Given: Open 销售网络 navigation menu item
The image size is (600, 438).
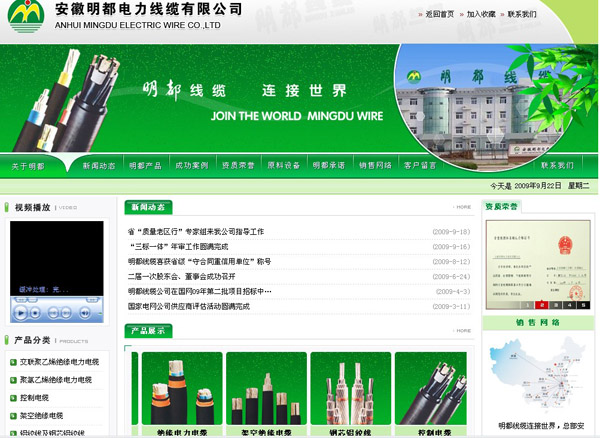Looking at the screenshot, I should (375, 166).
